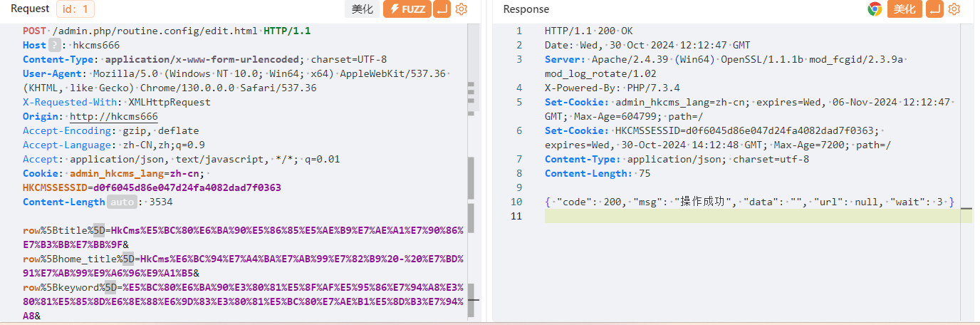980x325 pixels.
Task: Toggle line wrap in Response editor
Action: [935, 9]
